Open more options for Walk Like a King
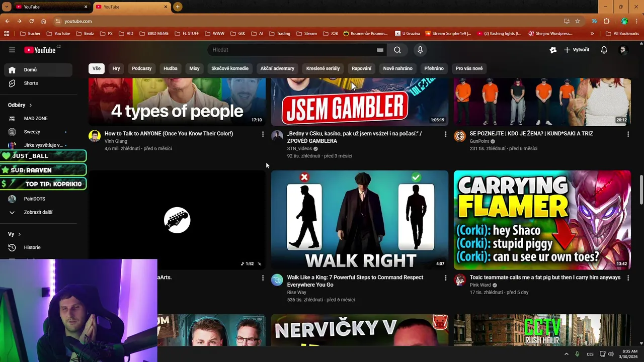Image resolution: width=644 pixels, height=362 pixels. point(445,278)
